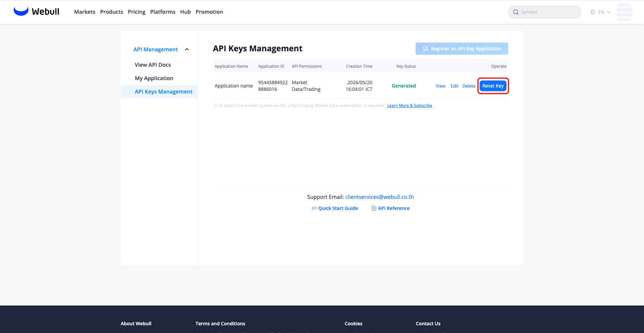Image resolution: width=644 pixels, height=333 pixels.
Task: Open the user avatar profile
Action: 624,12
